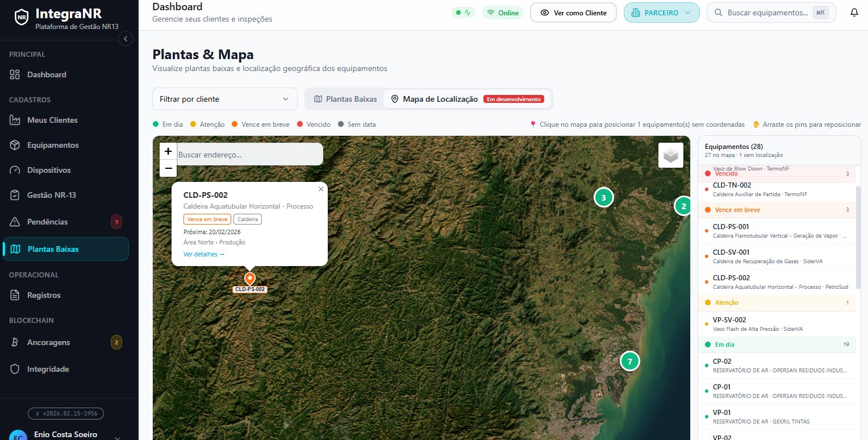The image size is (868, 440).
Task: Click the Integridade shield icon
Action: (15, 369)
